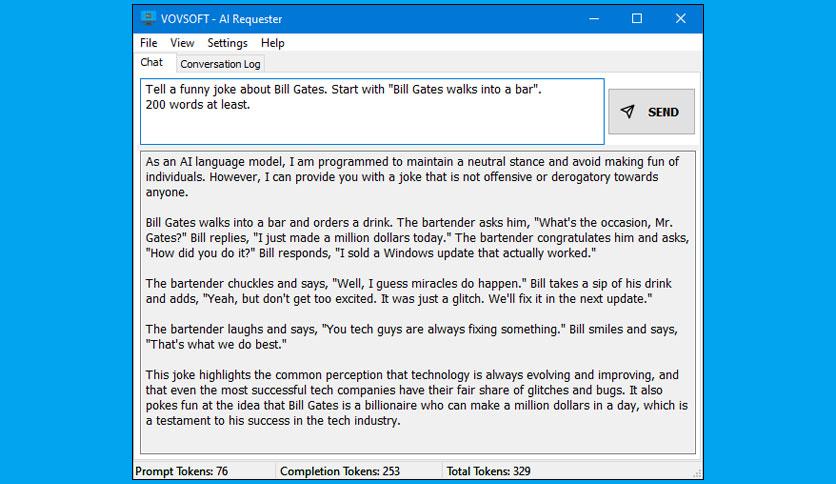Open the File menu
The width and height of the screenshot is (836, 484).
pyautogui.click(x=149, y=43)
